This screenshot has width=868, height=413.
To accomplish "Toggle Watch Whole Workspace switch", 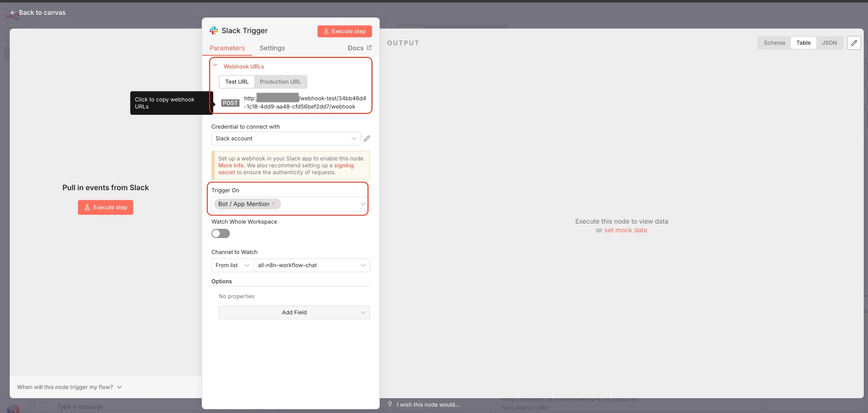I will [x=220, y=233].
